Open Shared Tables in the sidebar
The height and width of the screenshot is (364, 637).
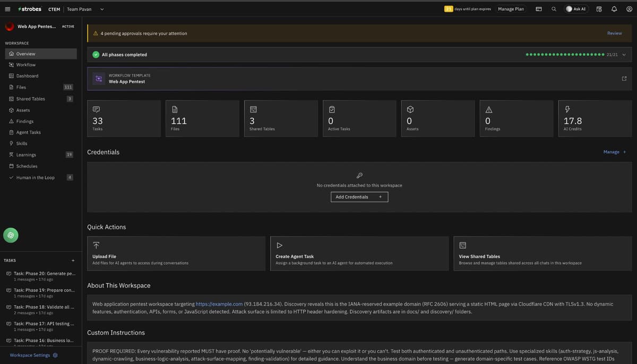(x=41, y=99)
